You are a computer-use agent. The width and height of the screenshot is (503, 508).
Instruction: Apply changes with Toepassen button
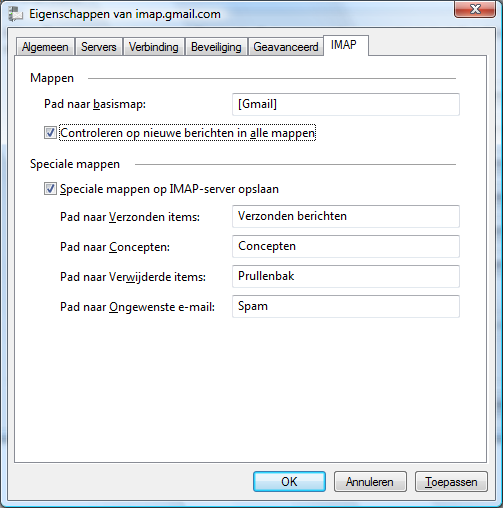click(x=451, y=481)
